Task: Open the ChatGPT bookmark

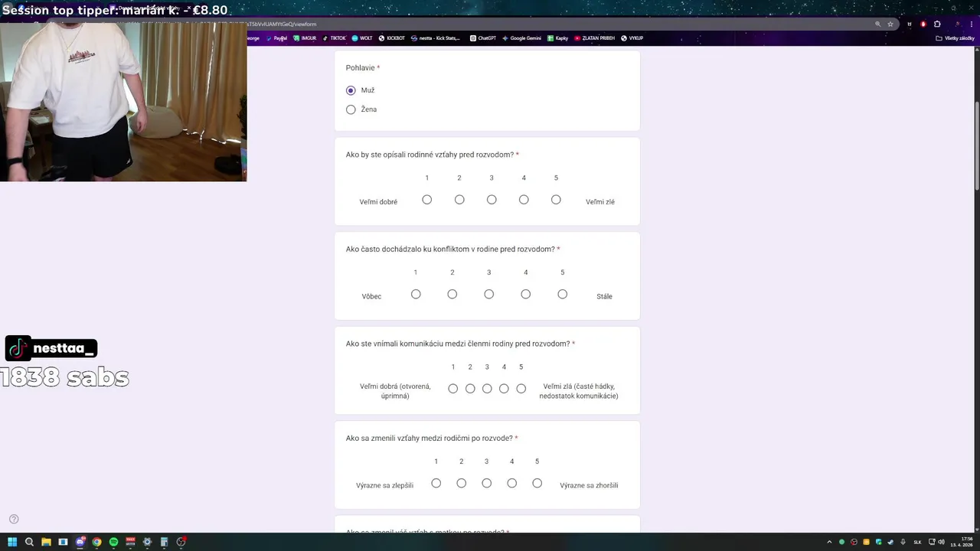Action: coord(483,37)
